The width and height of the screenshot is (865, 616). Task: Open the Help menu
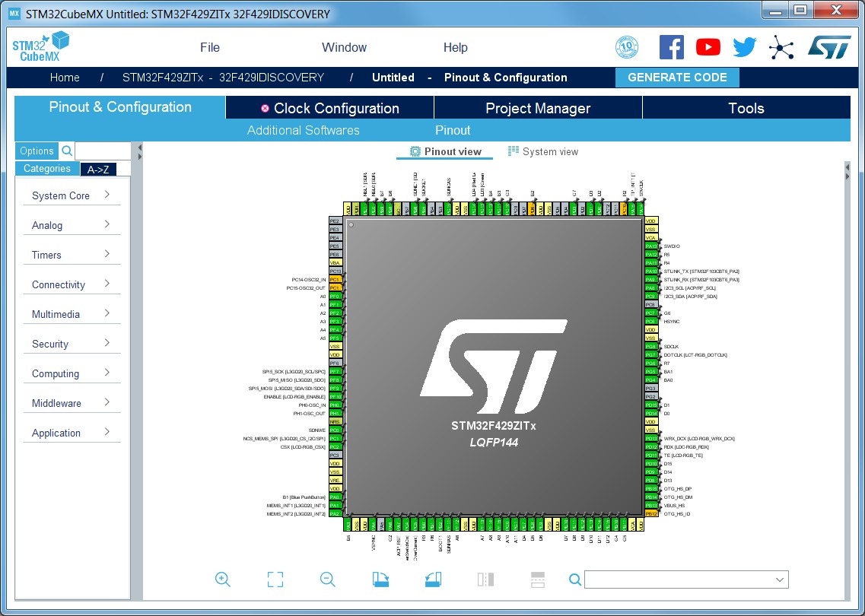click(x=456, y=47)
